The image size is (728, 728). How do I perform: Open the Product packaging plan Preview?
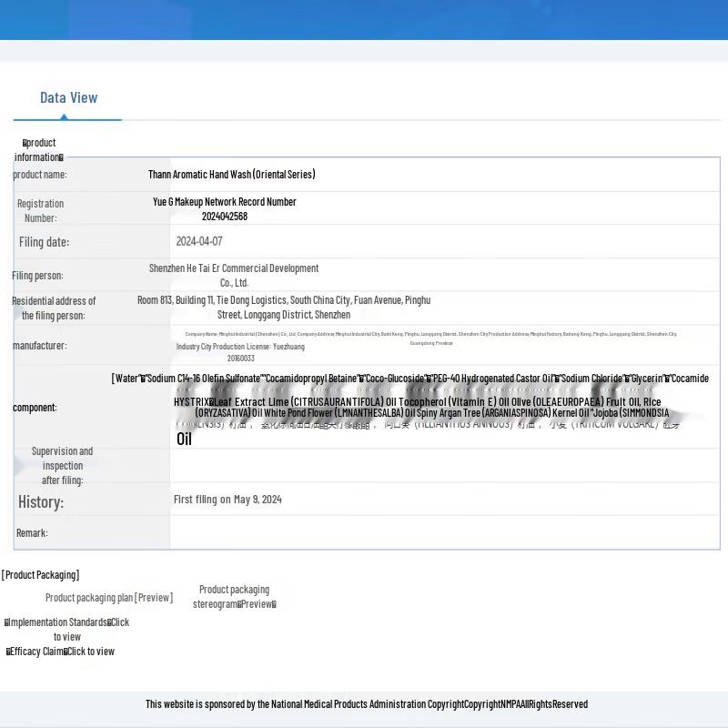pyautogui.click(x=109, y=598)
